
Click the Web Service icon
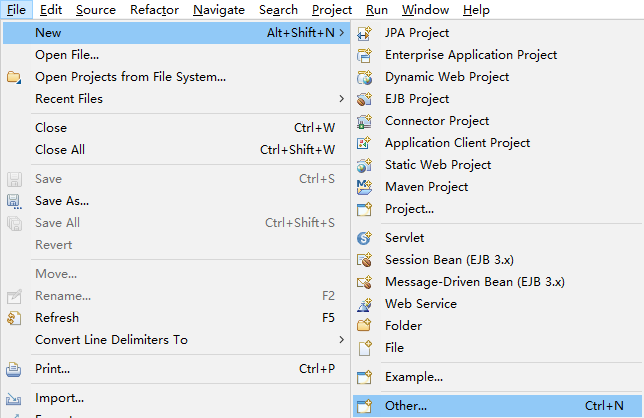365,304
